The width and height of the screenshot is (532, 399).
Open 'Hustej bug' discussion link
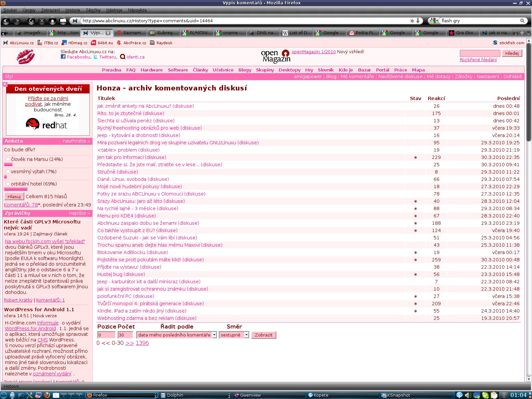(x=121, y=274)
